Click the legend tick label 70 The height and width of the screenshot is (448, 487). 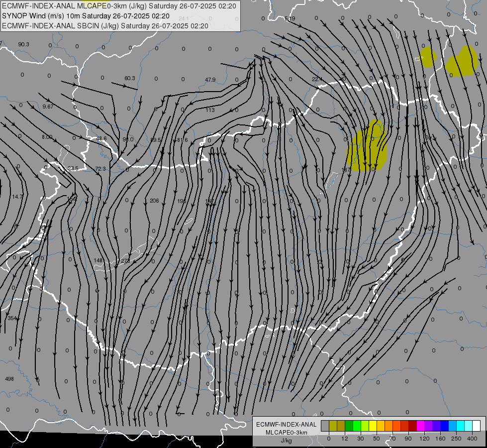pyautogui.click(x=392, y=439)
